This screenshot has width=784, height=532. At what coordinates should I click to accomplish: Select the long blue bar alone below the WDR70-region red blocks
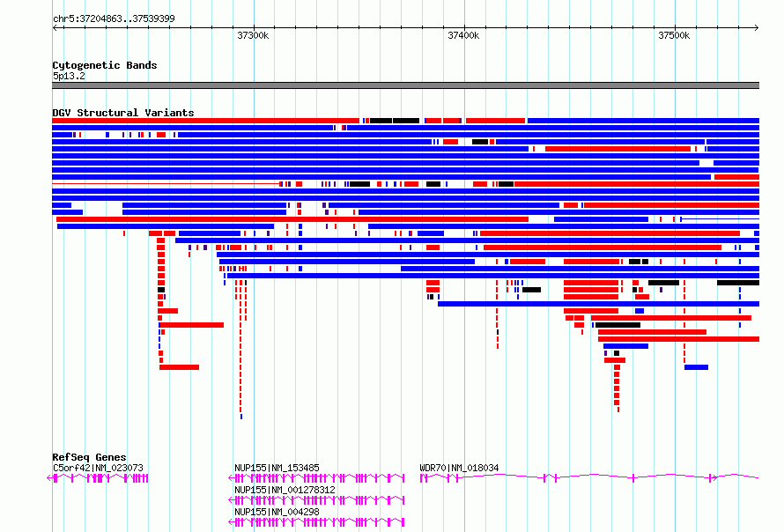click(x=598, y=304)
